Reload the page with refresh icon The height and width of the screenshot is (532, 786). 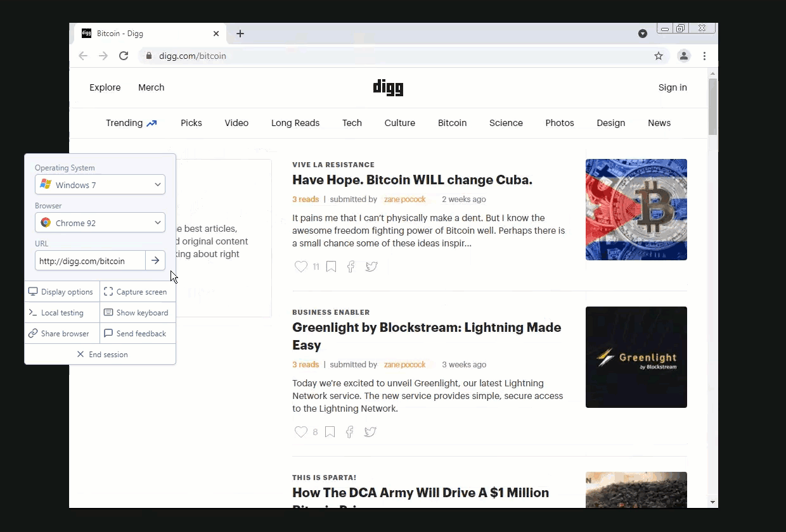pos(124,56)
